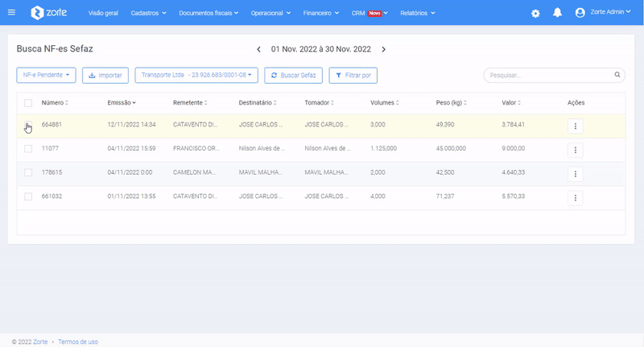This screenshot has height=347, width=644.
Task: Open the hamburger menu icon
Action: tap(11, 13)
